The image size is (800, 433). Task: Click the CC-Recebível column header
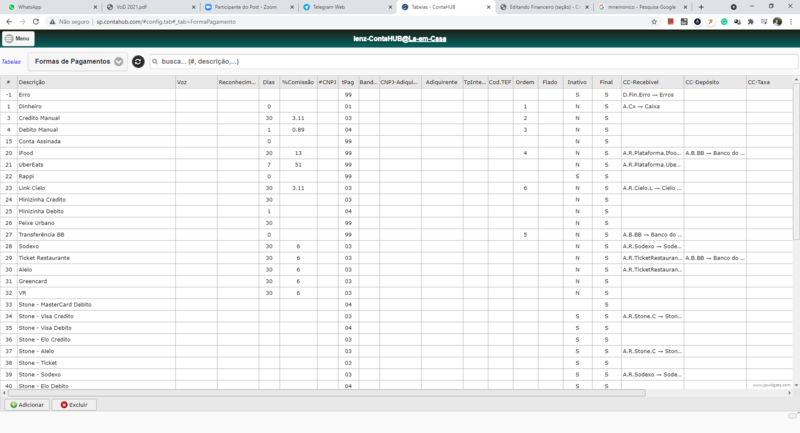pyautogui.click(x=652, y=82)
